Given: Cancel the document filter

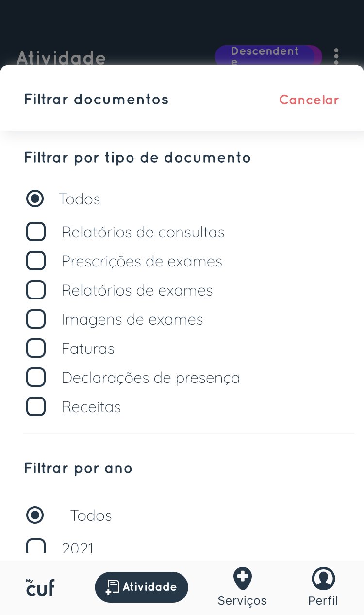Looking at the screenshot, I should click(309, 100).
